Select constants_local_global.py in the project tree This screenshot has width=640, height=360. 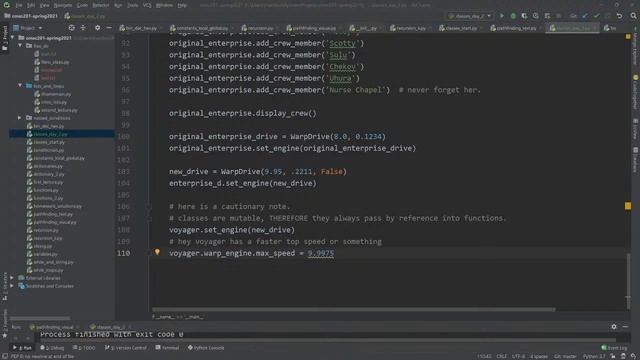coord(59,158)
